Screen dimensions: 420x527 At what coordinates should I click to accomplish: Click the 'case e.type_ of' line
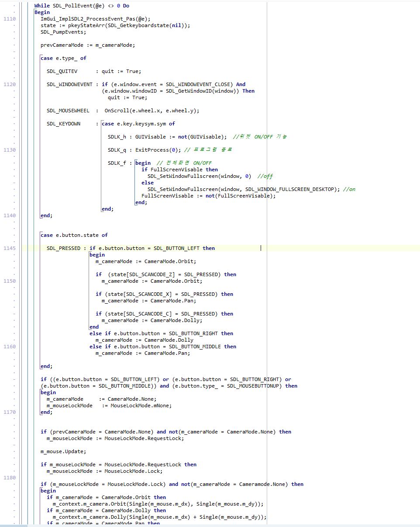pyautogui.click(x=63, y=58)
